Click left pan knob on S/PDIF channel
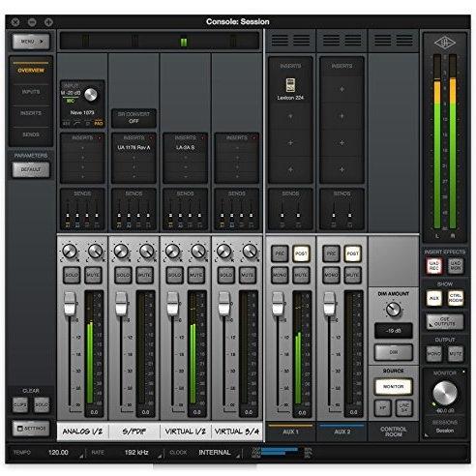476x476 pixels. click(121, 252)
